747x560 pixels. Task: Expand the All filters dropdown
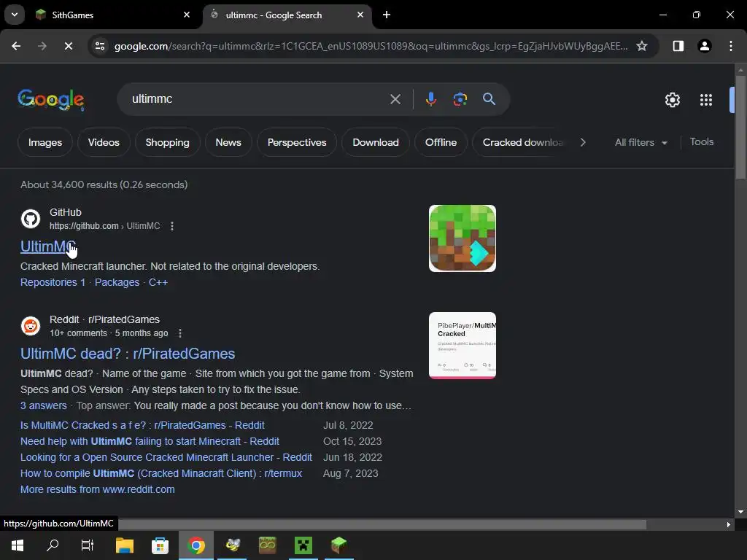click(x=640, y=142)
